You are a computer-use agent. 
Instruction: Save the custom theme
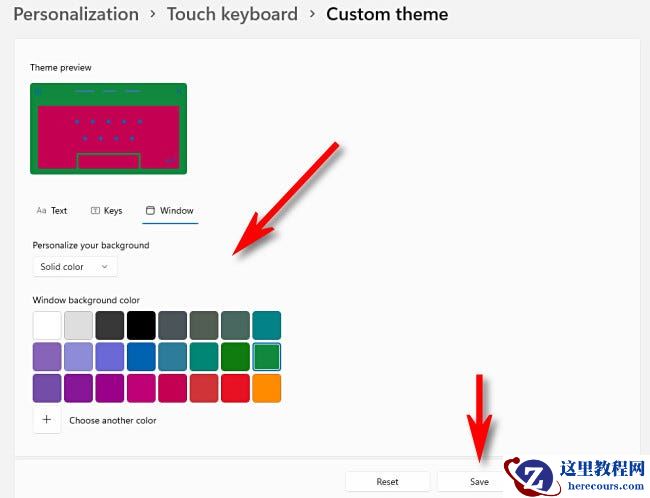click(479, 482)
